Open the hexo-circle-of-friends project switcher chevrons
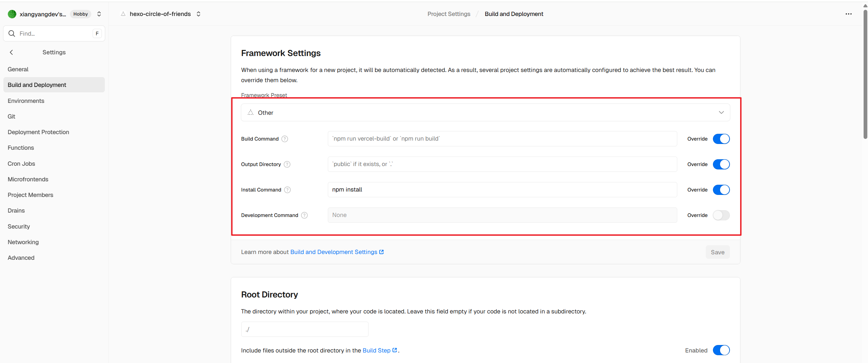Image resolution: width=868 pixels, height=363 pixels. [199, 14]
